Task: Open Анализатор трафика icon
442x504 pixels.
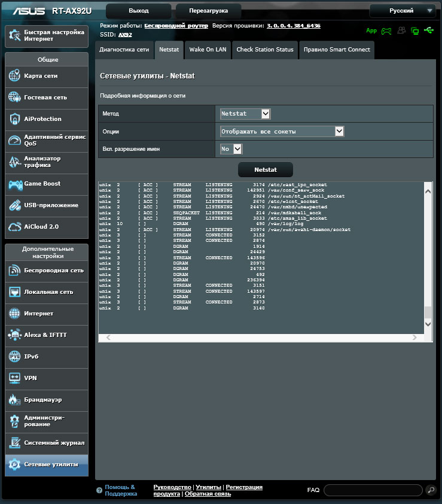Action: point(15,162)
